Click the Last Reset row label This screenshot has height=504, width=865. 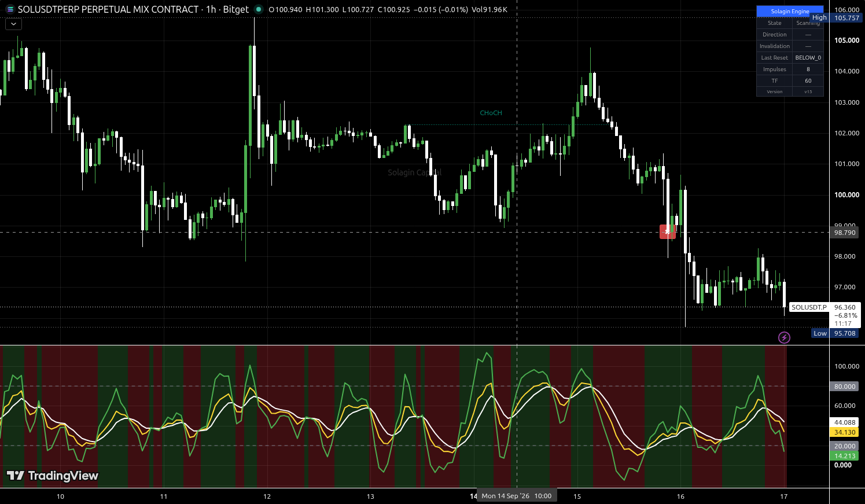[x=775, y=58]
